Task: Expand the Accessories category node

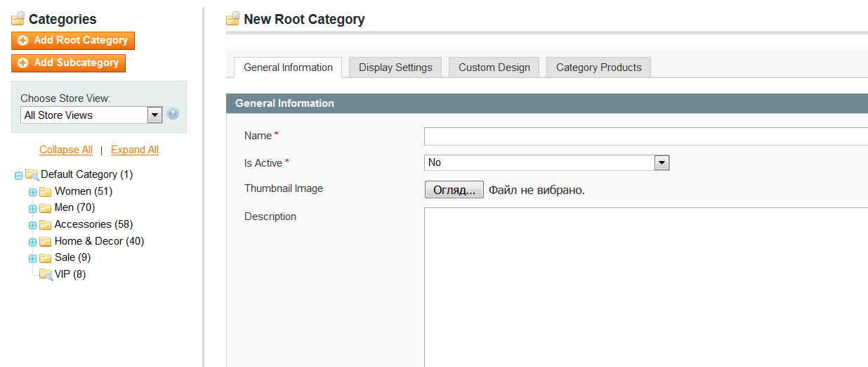Action: (32, 225)
